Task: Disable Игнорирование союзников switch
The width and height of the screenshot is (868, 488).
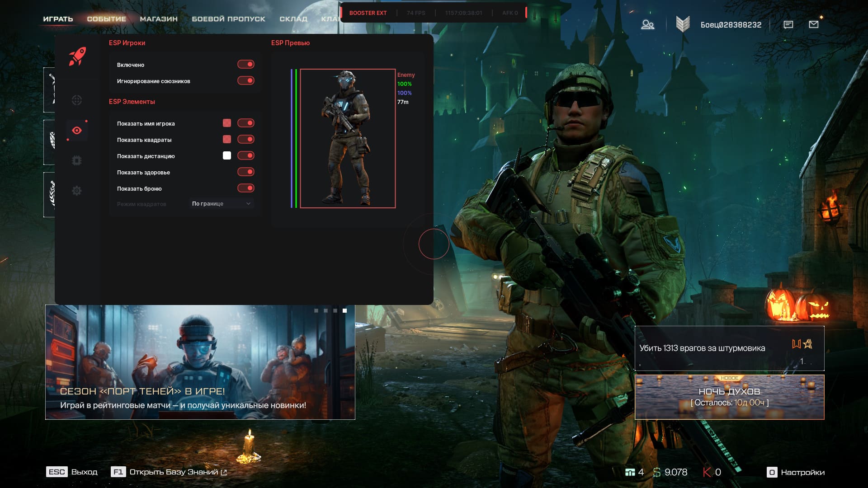Action: [x=246, y=81]
